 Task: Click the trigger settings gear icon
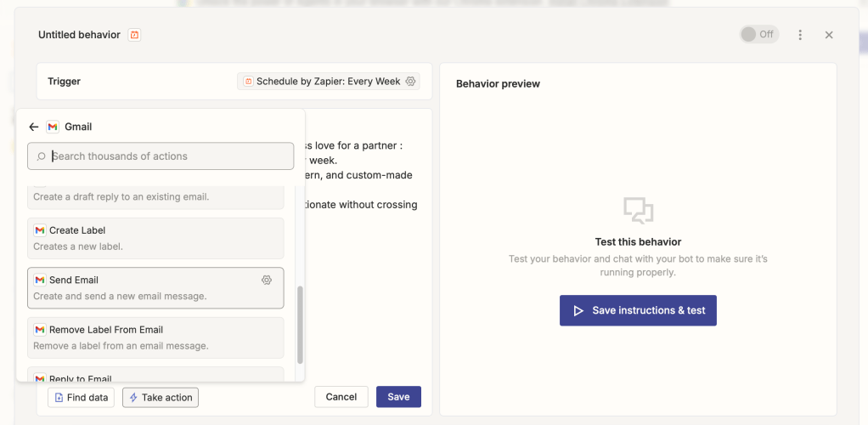411,82
